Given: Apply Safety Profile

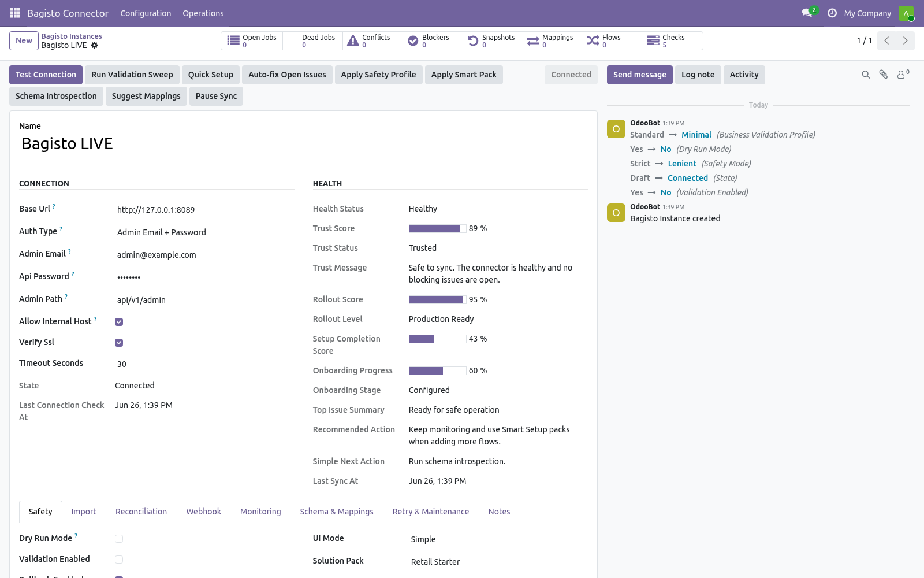Looking at the screenshot, I should tap(378, 75).
